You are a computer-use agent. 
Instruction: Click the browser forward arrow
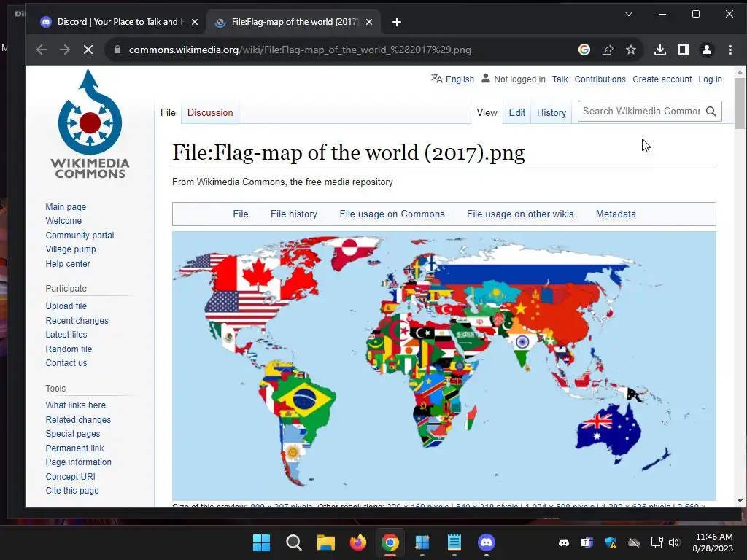[x=65, y=50]
